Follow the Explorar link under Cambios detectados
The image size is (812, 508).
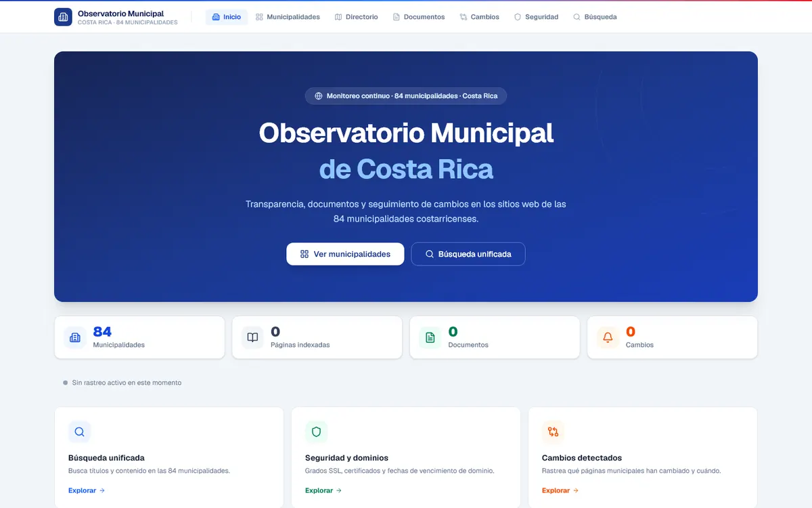tap(560, 490)
